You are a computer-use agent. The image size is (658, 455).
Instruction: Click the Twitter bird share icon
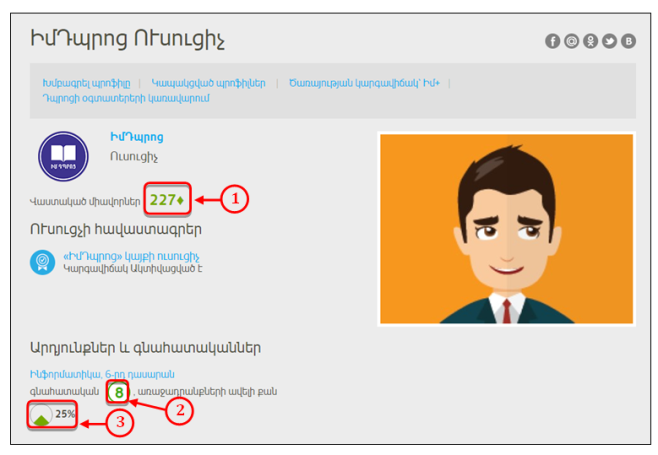click(x=609, y=41)
